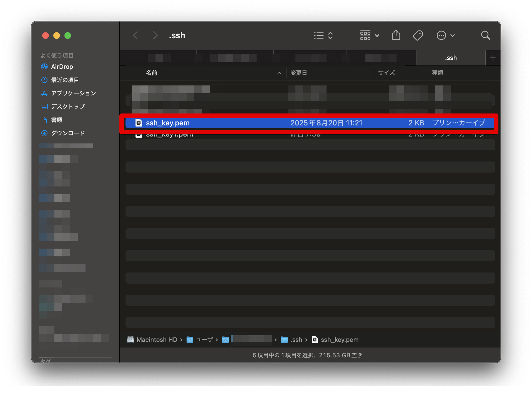Open the more actions ellipsis menu

click(445, 36)
